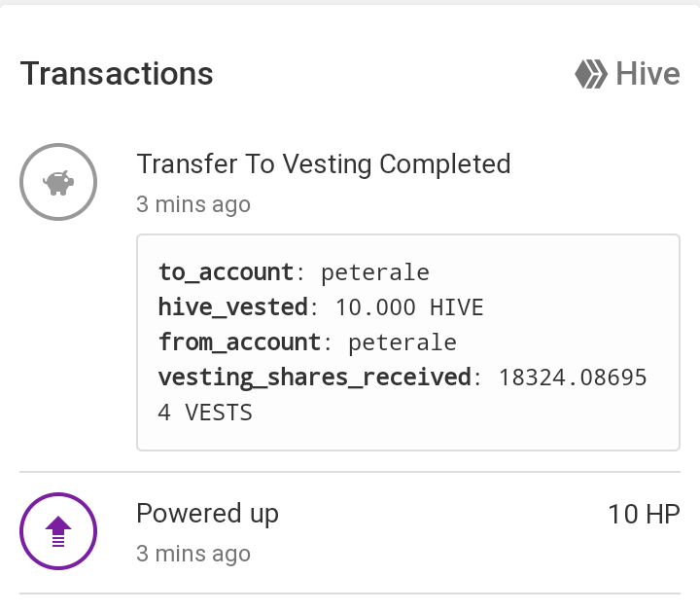Click the Powered up 3 mins ago timestamp
Screen dimensions: 700x612
(x=193, y=554)
